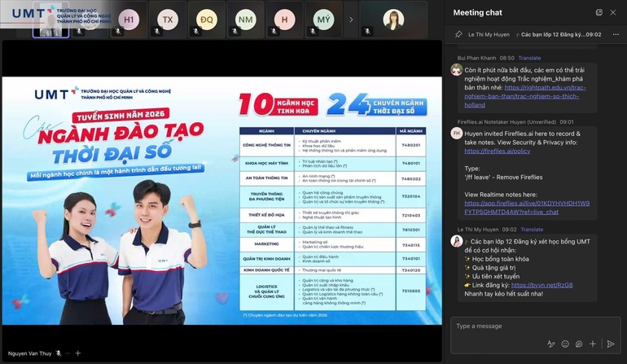Translate Le Thi My Huyen's message
This screenshot has height=364, width=627.
click(531, 230)
